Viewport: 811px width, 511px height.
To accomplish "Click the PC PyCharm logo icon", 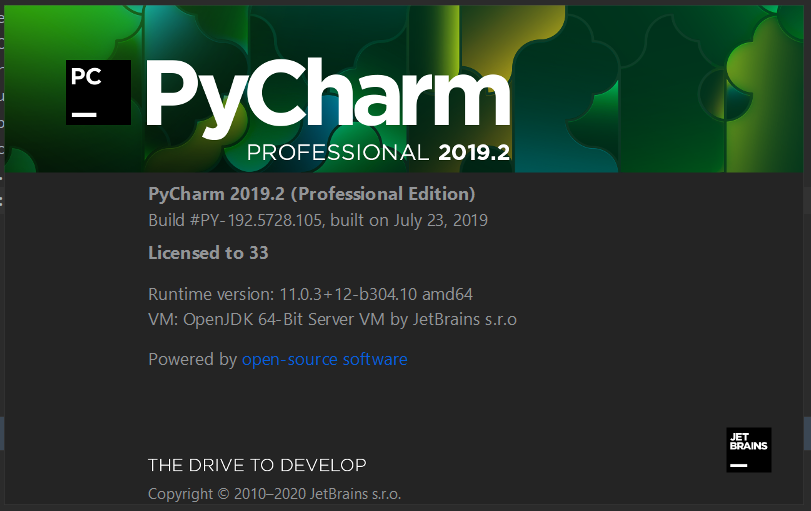I will (98, 93).
